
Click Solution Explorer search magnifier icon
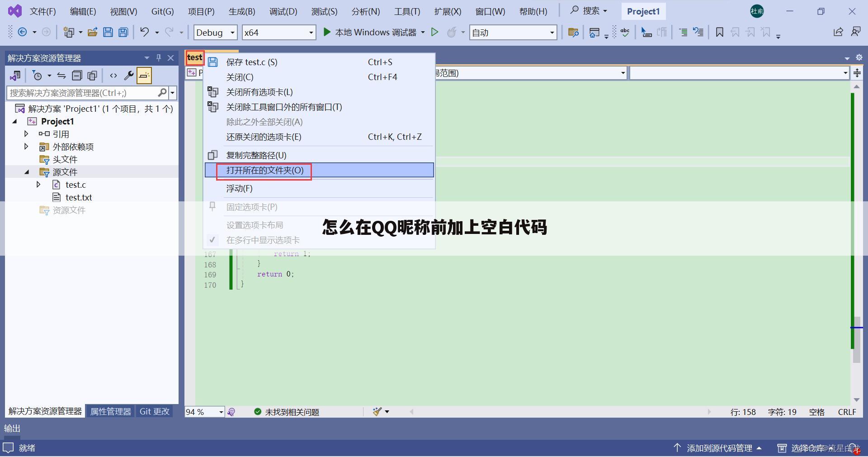(162, 93)
